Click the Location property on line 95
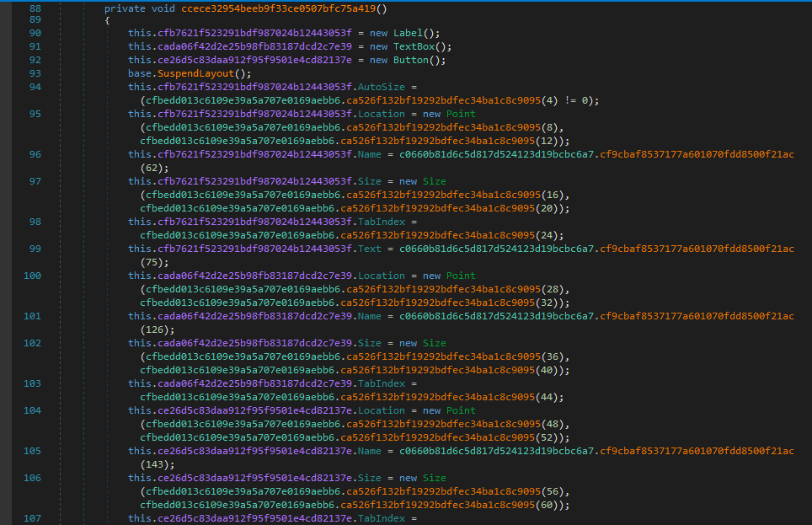 pos(381,114)
